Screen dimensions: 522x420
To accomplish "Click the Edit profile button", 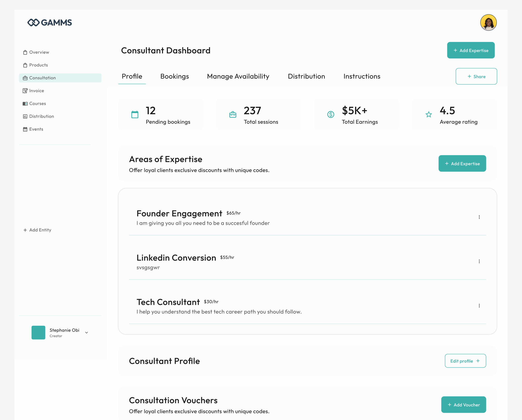I will pyautogui.click(x=465, y=361).
